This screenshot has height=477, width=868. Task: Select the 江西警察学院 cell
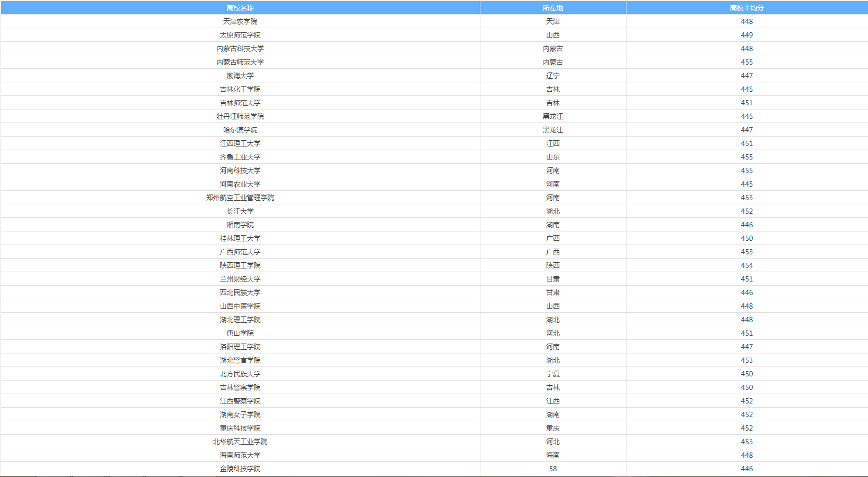tap(240, 401)
